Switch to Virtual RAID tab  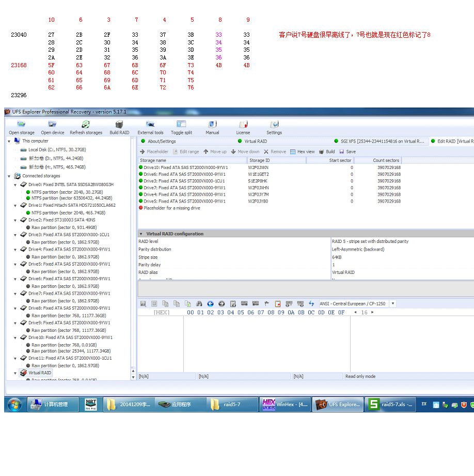click(x=252, y=141)
